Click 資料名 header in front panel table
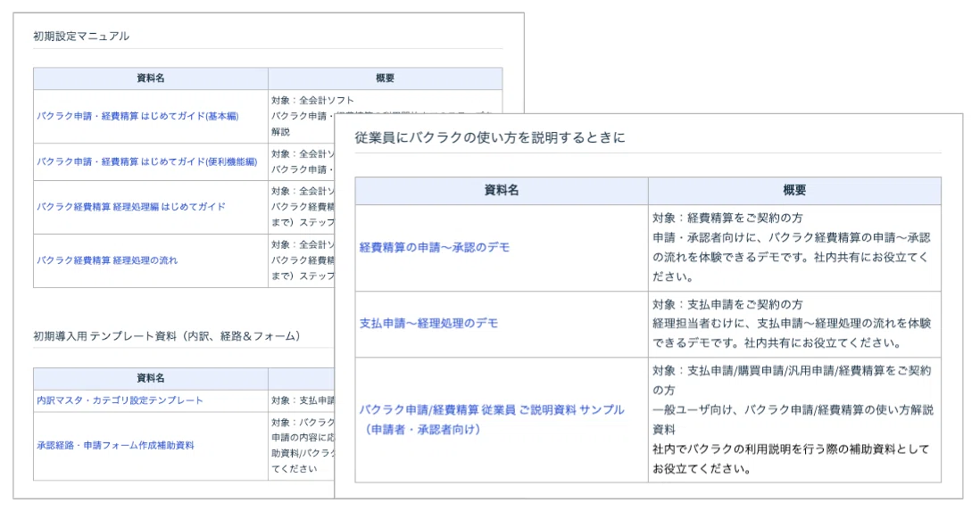Screen dimensions: 980x511 [x=502, y=191]
